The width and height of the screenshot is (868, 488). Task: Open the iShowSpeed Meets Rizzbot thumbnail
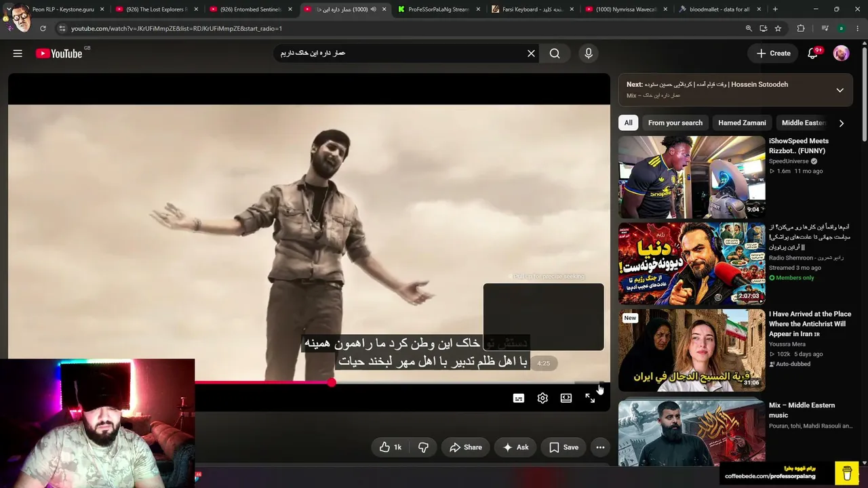pyautogui.click(x=692, y=177)
